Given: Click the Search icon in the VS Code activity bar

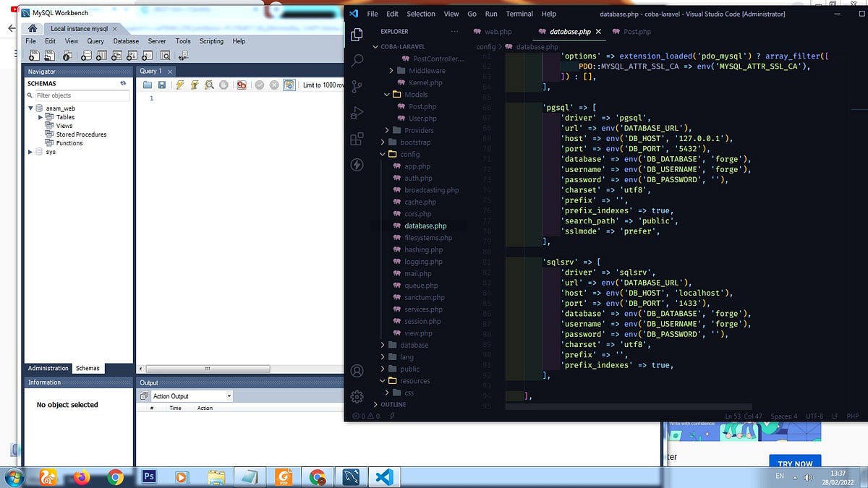Looking at the screenshot, I should pos(357,60).
